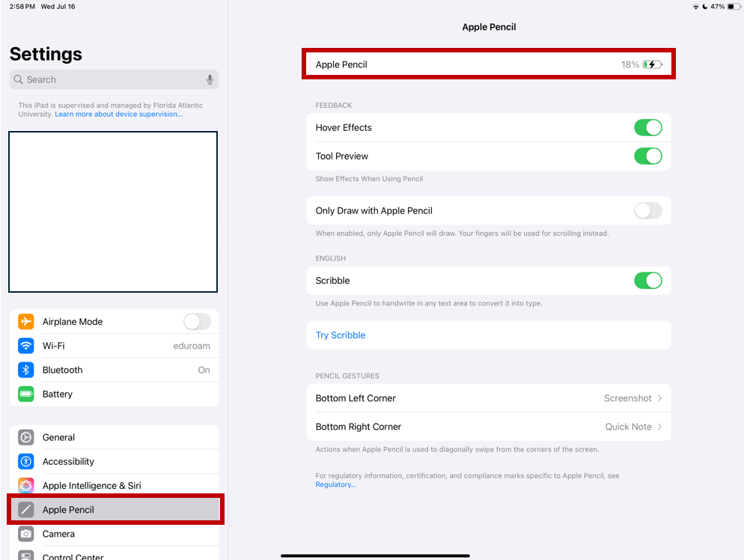Expand Bottom Left Corner Screenshot chevron

[659, 398]
